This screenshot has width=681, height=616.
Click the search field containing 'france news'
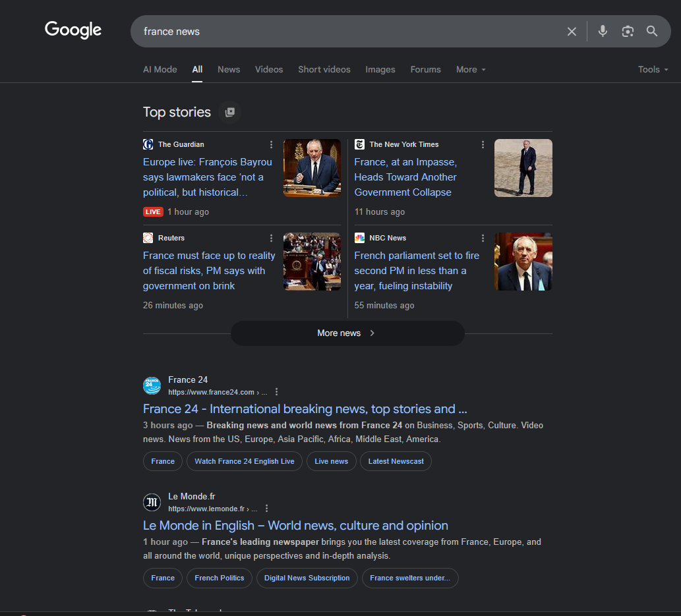pos(347,31)
